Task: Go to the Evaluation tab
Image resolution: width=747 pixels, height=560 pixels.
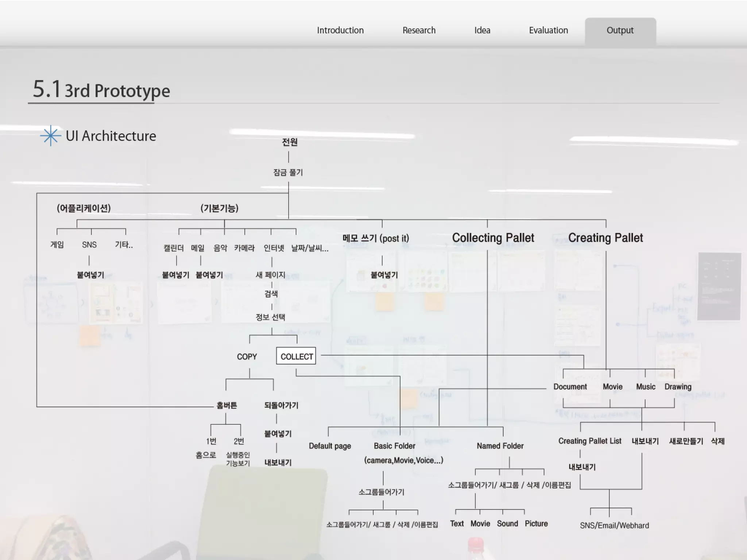Action: [548, 30]
